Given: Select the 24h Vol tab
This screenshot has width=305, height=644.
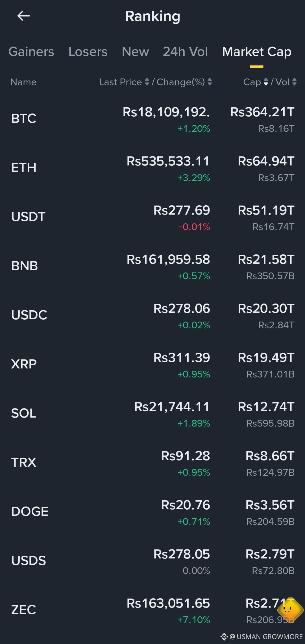Looking at the screenshot, I should [186, 52].
